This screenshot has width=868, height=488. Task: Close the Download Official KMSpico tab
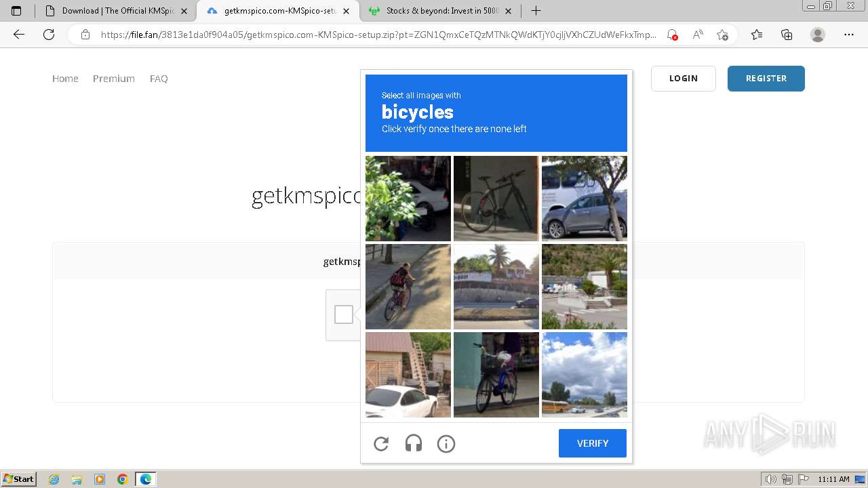click(184, 11)
